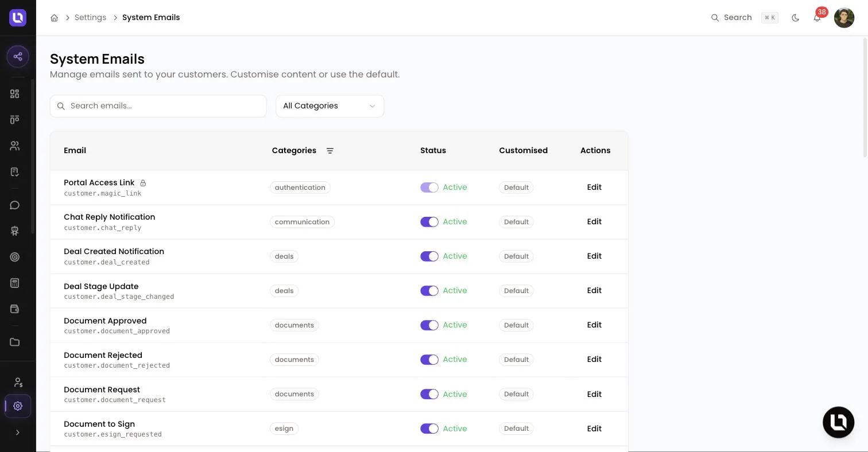Screen dimensions: 868x452
Task: Toggle Document Rejected active switch
Action: click(x=429, y=360)
